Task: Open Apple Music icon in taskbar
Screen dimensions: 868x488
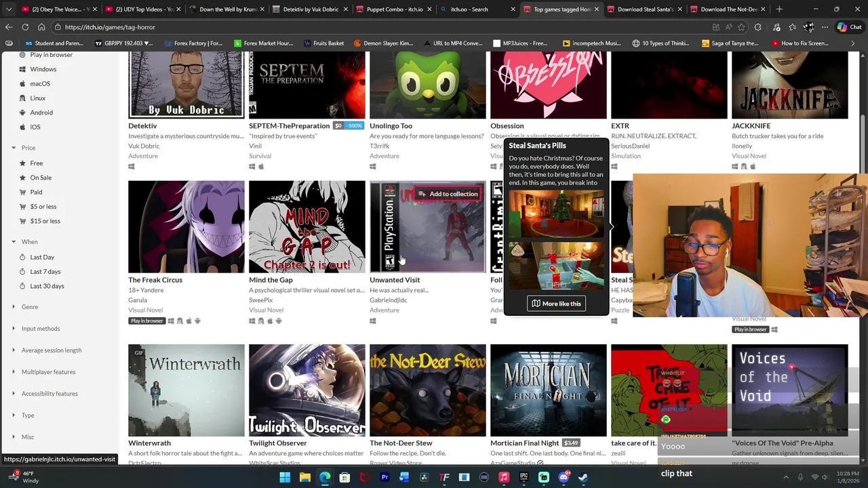Action: [504, 477]
